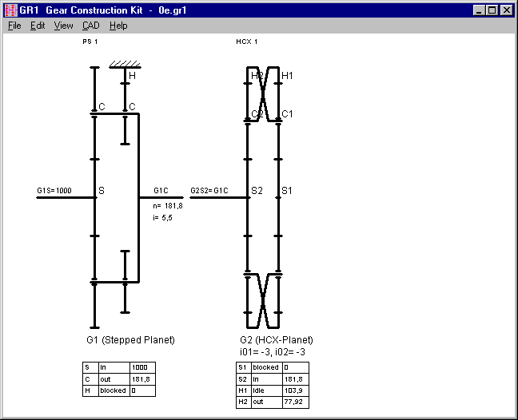Click the S input value 1000 cell
This screenshot has width=518, height=420.
click(x=141, y=367)
